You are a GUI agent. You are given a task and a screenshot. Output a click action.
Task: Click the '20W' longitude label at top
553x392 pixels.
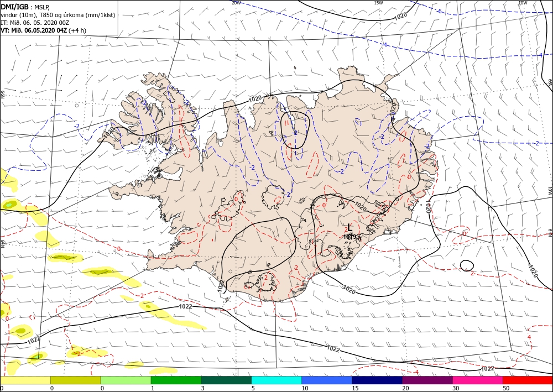tap(236, 3)
